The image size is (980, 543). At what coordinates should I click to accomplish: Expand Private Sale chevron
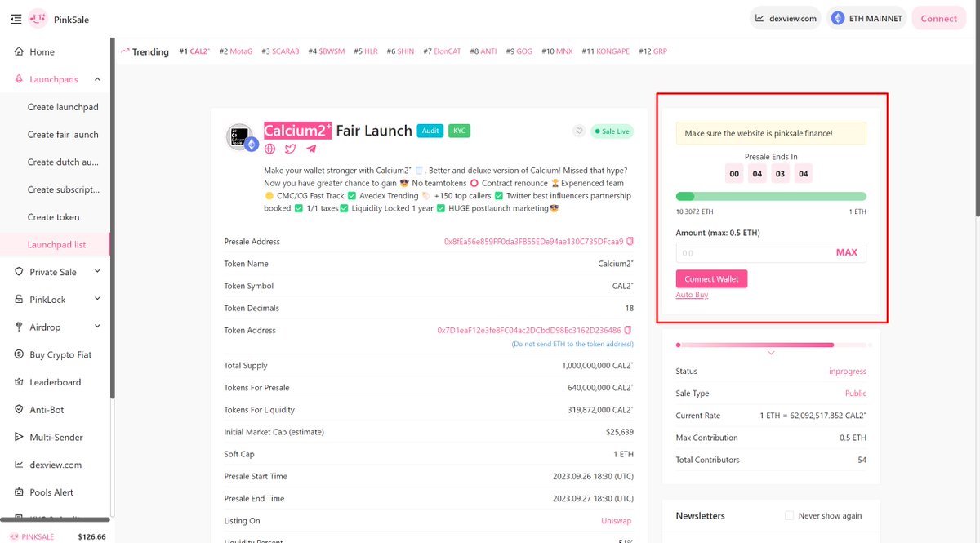(x=97, y=272)
